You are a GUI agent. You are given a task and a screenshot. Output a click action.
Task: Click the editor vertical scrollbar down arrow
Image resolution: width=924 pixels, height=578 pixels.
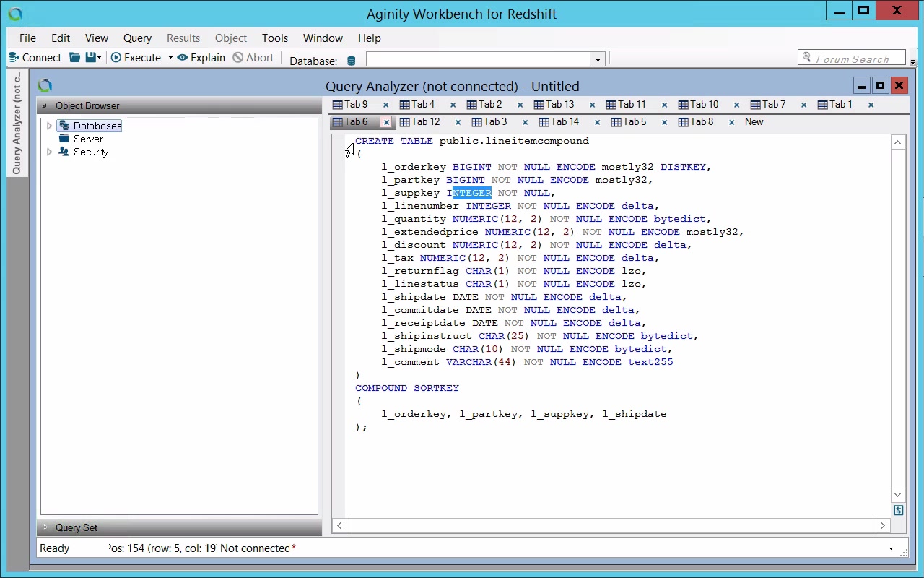pyautogui.click(x=898, y=495)
